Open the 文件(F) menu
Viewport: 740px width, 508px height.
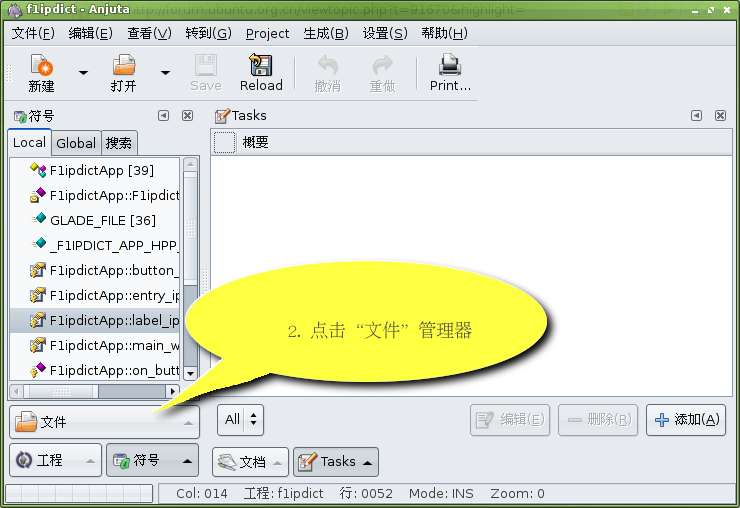coord(33,33)
